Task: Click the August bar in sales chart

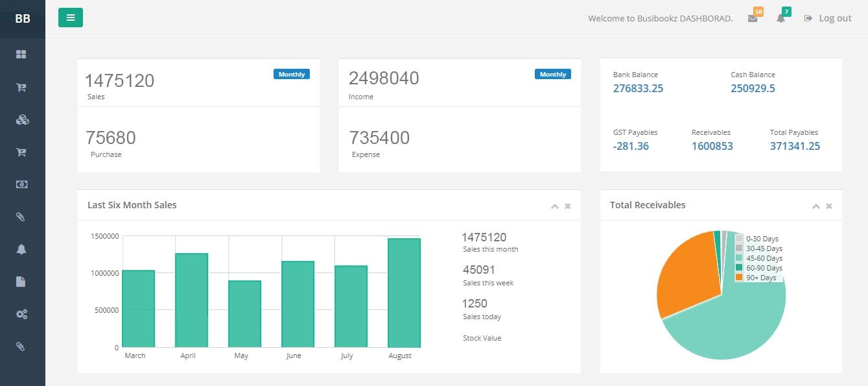Action: (404, 293)
